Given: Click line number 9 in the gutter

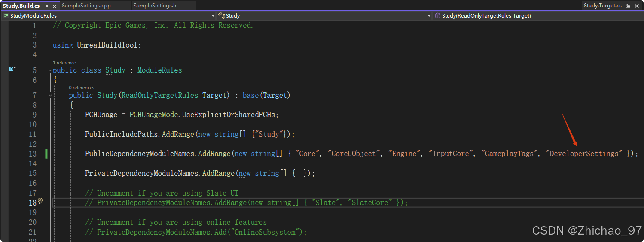Looking at the screenshot, I should pyautogui.click(x=34, y=115).
